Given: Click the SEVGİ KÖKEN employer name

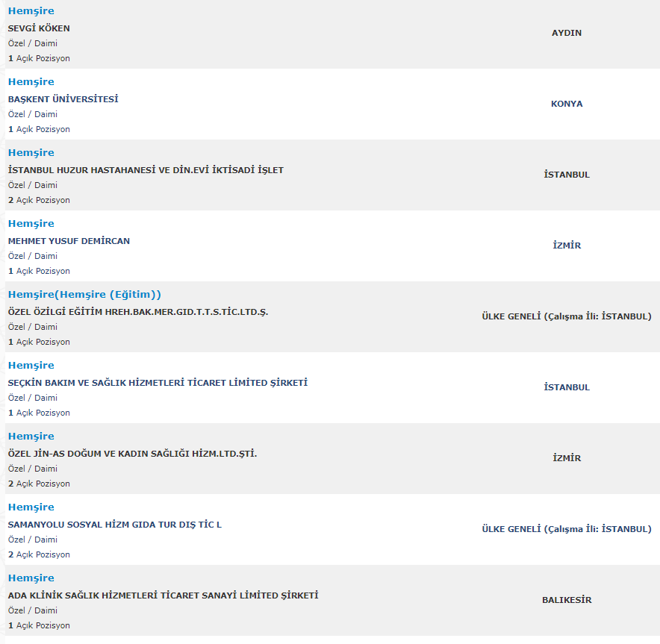Looking at the screenshot, I should tap(39, 28).
